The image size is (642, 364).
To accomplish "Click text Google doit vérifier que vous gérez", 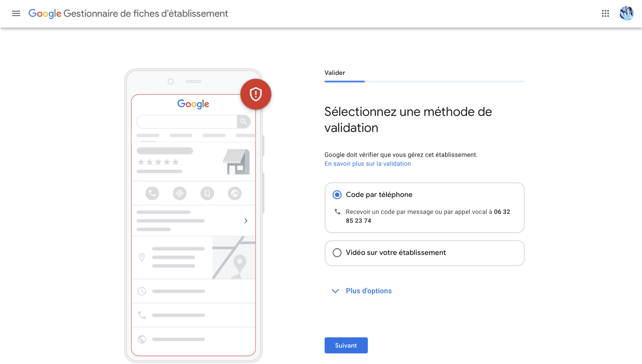I will coord(401,155).
